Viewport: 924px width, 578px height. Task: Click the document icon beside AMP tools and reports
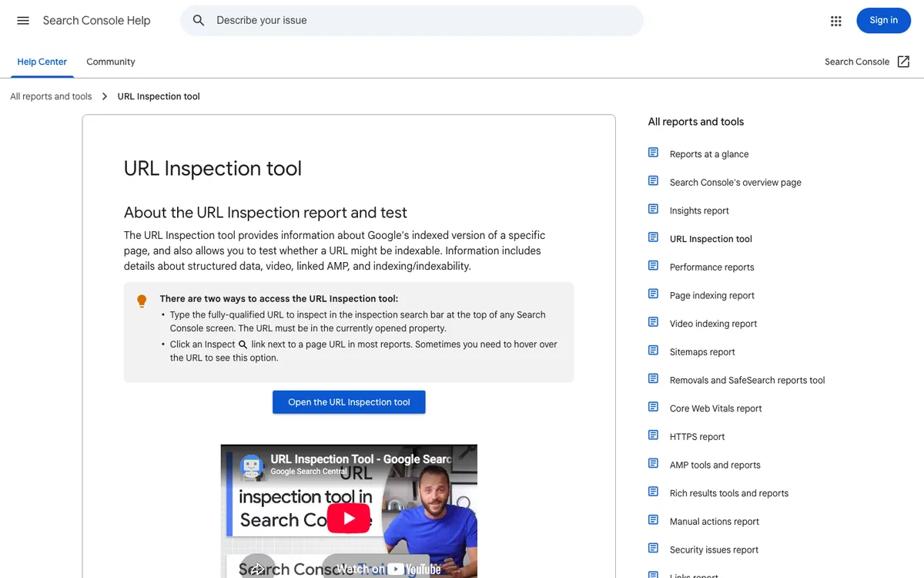(x=653, y=463)
